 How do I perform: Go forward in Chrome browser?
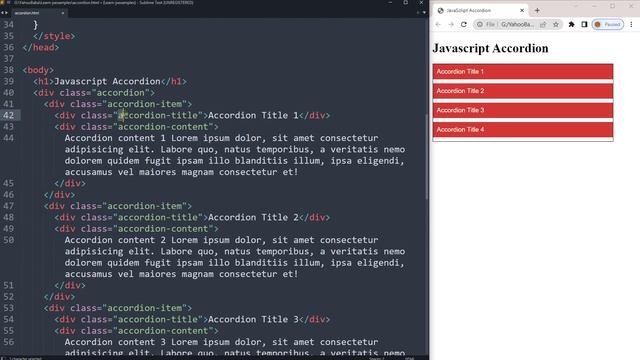click(x=451, y=24)
